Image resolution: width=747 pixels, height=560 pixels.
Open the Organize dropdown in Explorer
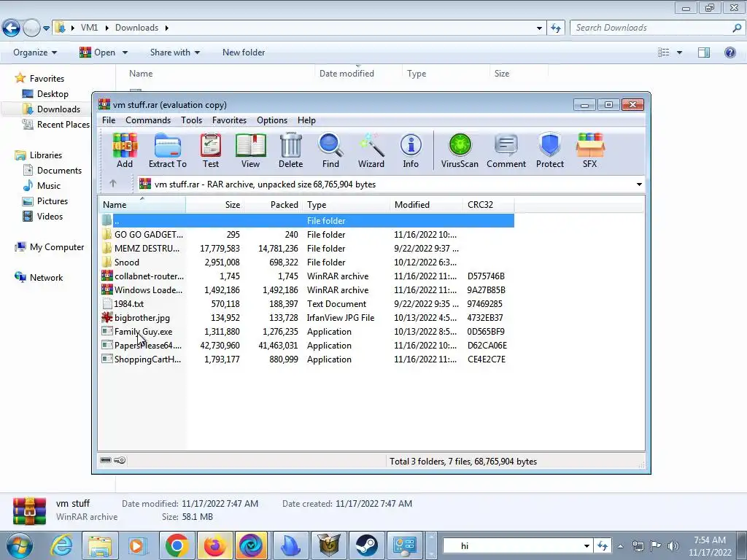coord(35,52)
